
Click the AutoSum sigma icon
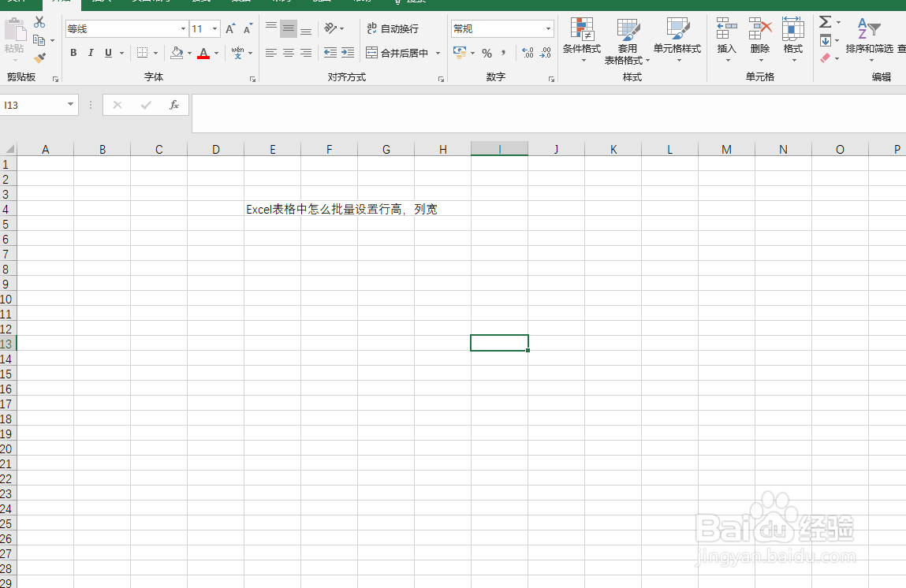826,22
